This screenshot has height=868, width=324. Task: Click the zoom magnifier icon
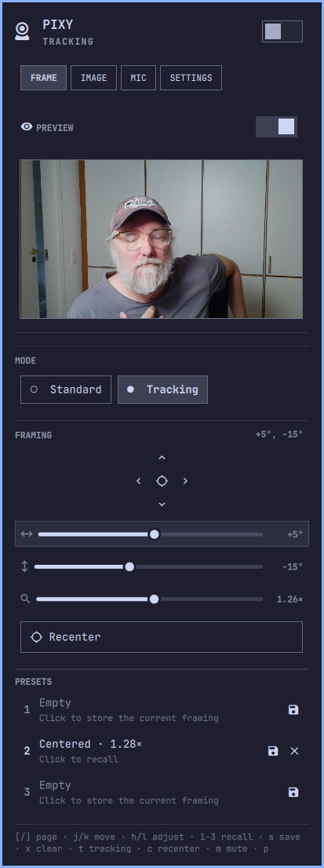click(25, 599)
